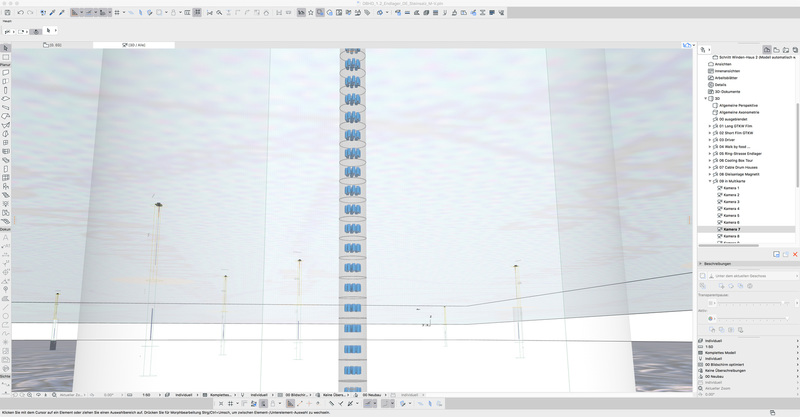Screen dimensions: 800x417
Task: Expand the 01 Long GTKW Film folder
Action: point(710,127)
